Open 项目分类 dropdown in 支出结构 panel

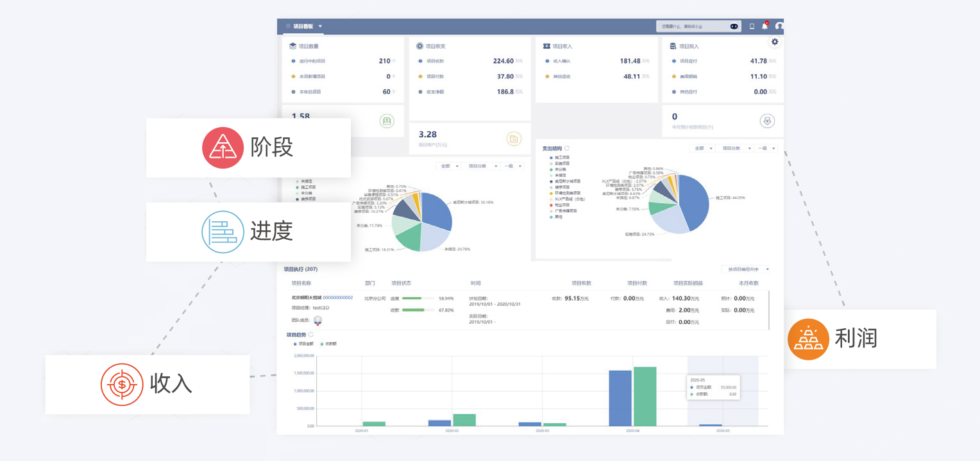734,148
